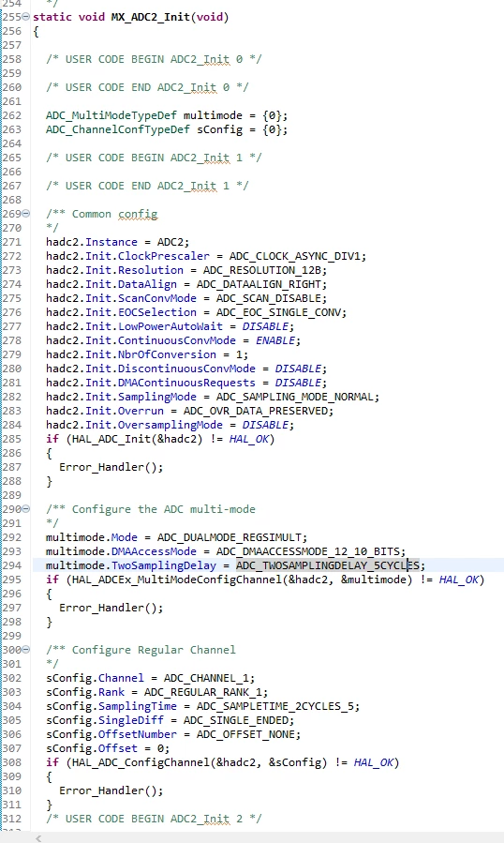Click ADC_CLOCK_ASYNC_DIV1 on line 271
This screenshot has width=504, height=843.
[295, 256]
